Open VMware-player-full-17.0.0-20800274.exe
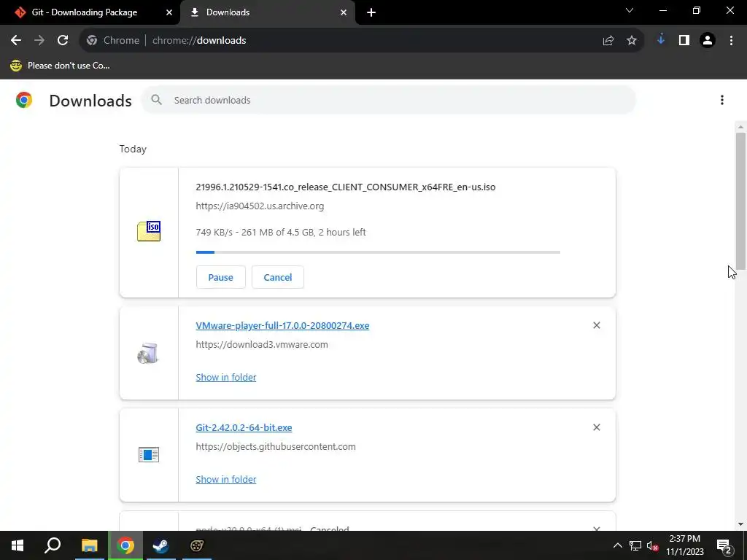This screenshot has width=747, height=560. pos(282,326)
